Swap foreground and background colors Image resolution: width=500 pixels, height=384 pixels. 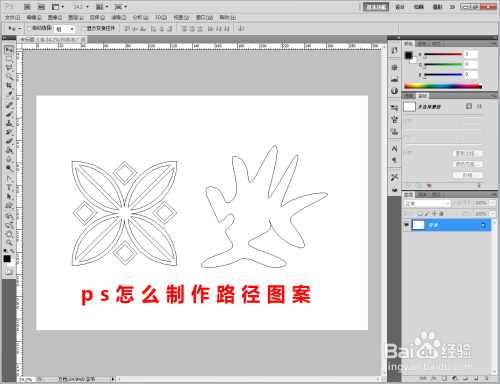point(12,251)
